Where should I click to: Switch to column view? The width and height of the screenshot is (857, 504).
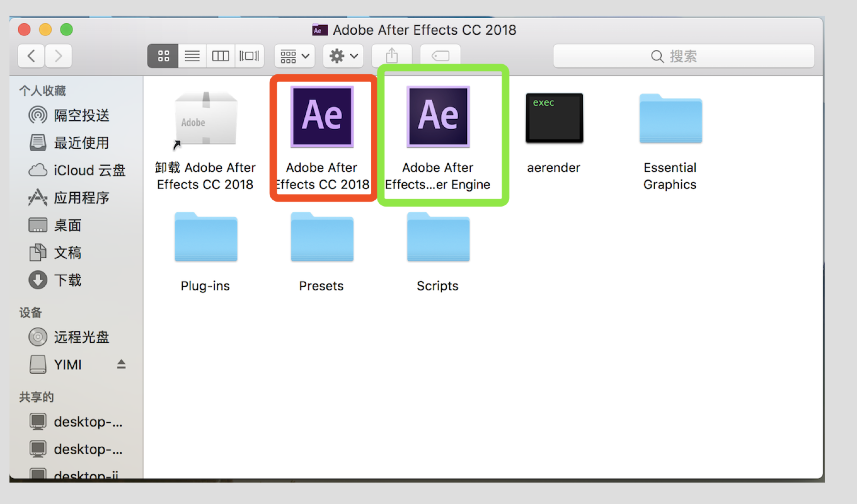220,56
